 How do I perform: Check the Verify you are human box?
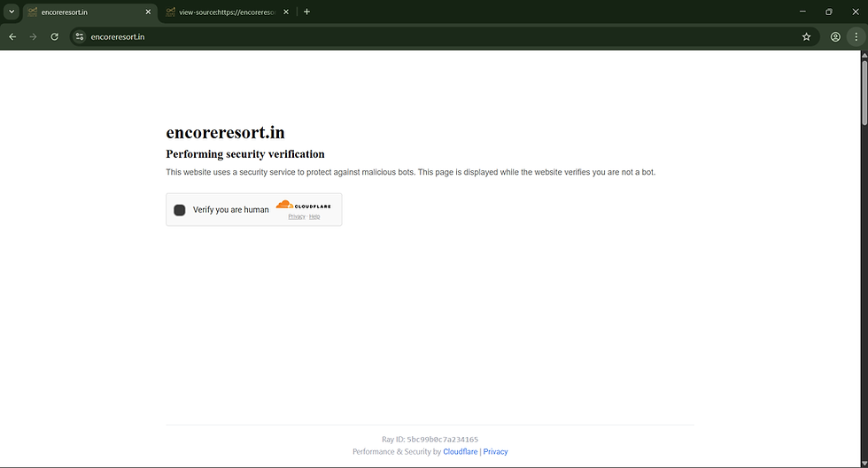point(179,210)
